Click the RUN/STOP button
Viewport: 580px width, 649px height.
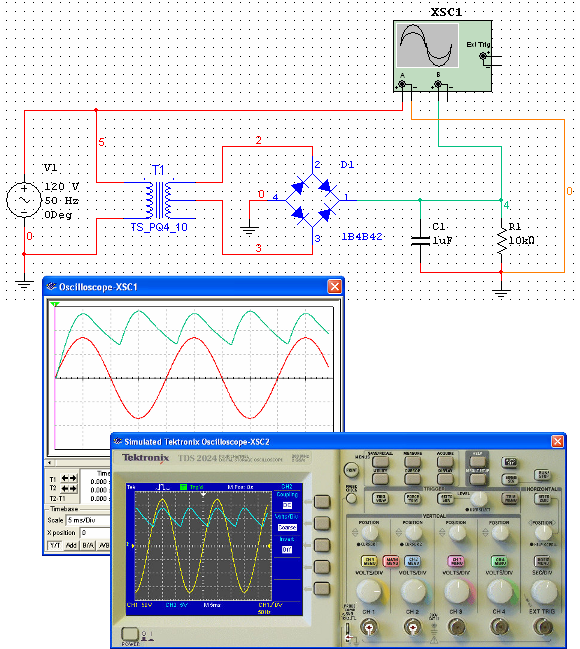542,475
